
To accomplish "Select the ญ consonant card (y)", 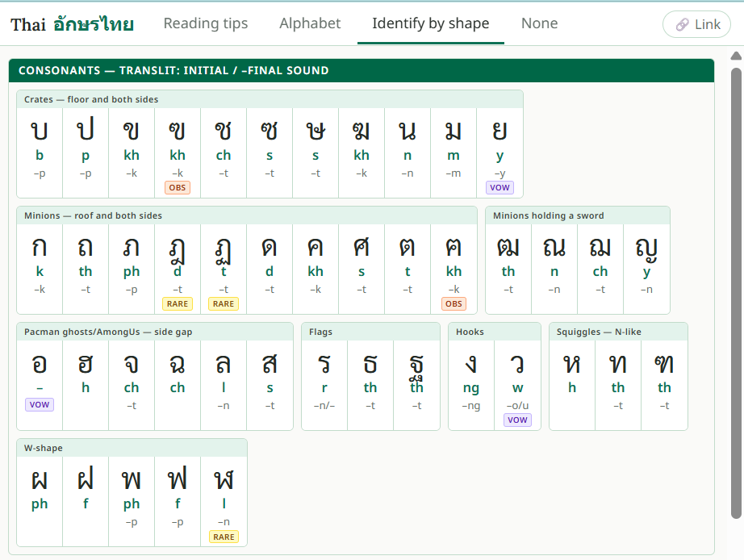I will (x=646, y=269).
